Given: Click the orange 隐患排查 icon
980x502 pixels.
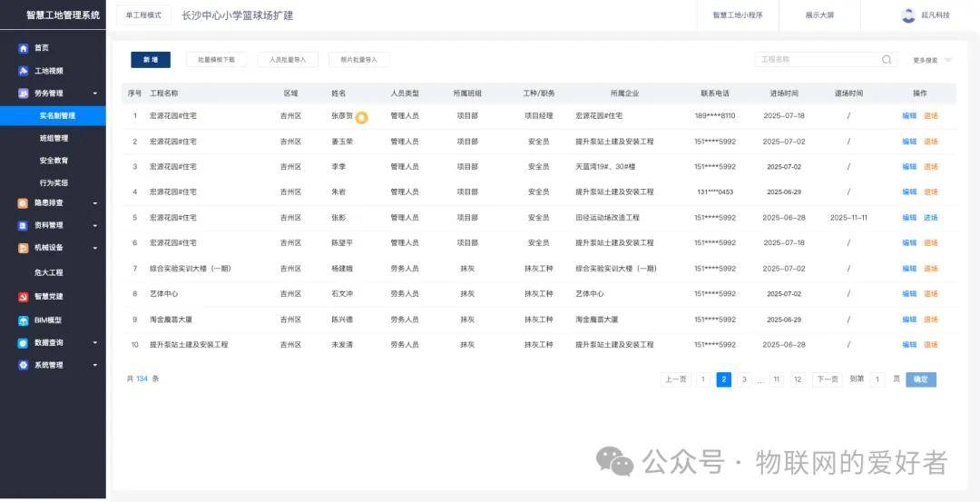Looking at the screenshot, I should 23,203.
